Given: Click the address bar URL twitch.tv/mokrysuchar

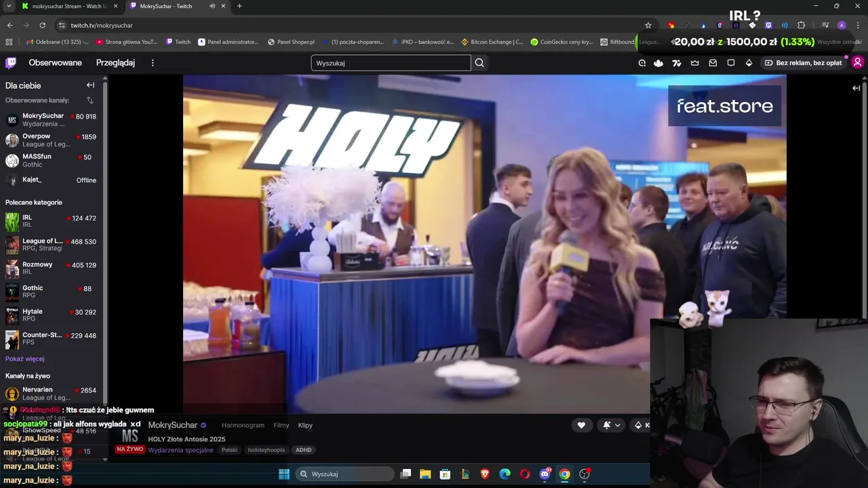Looking at the screenshot, I should (x=102, y=25).
